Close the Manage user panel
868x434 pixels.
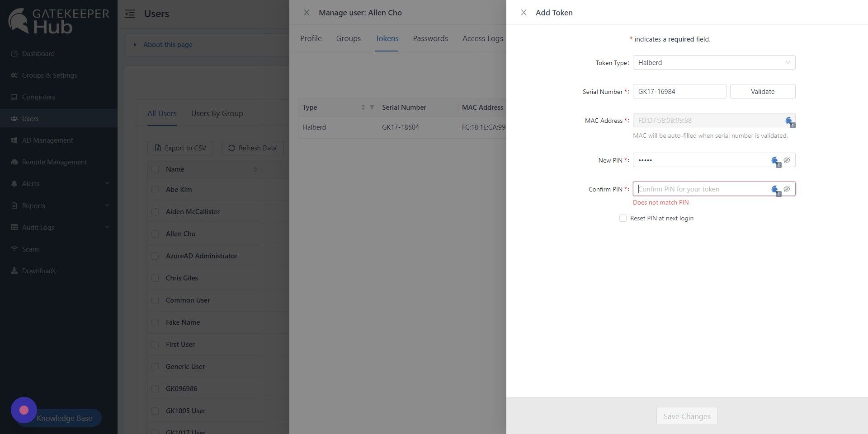tap(307, 13)
